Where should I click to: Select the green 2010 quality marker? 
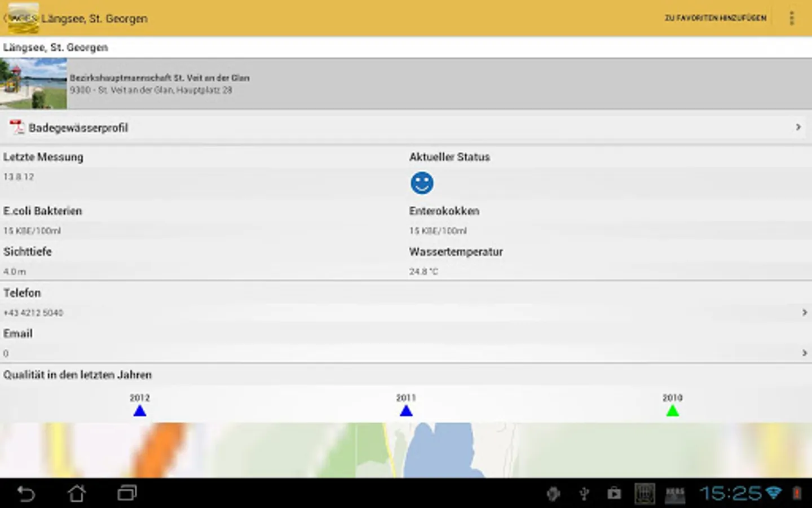tap(672, 411)
